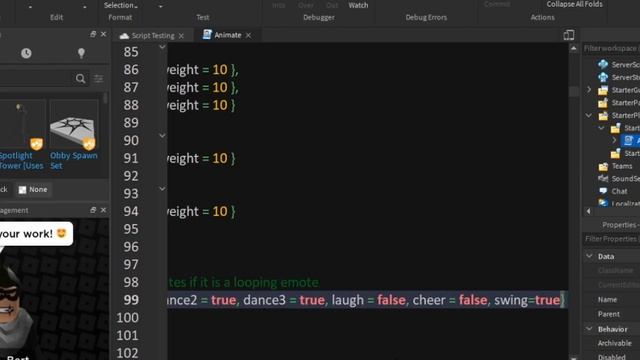Close the Script Testing tab
The image size is (640, 360).
tap(181, 36)
